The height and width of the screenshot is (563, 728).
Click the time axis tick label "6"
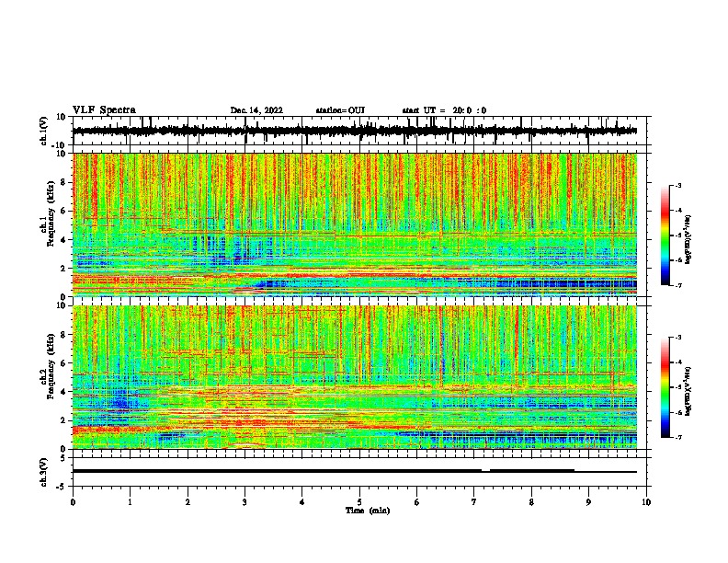(x=417, y=501)
